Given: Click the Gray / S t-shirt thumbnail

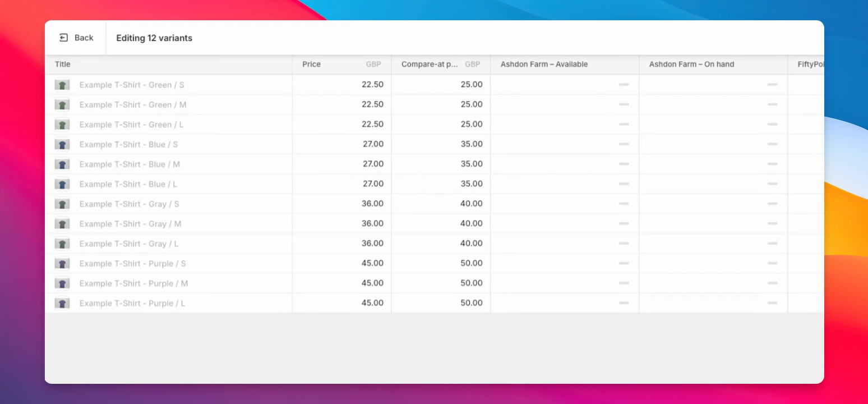Looking at the screenshot, I should pyautogui.click(x=62, y=204).
